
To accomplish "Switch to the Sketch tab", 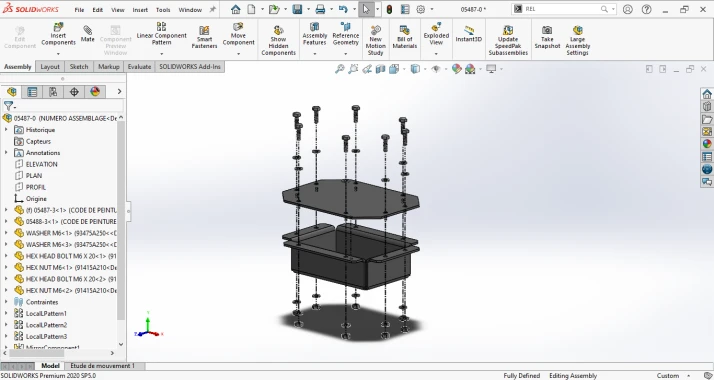I will point(79,66).
